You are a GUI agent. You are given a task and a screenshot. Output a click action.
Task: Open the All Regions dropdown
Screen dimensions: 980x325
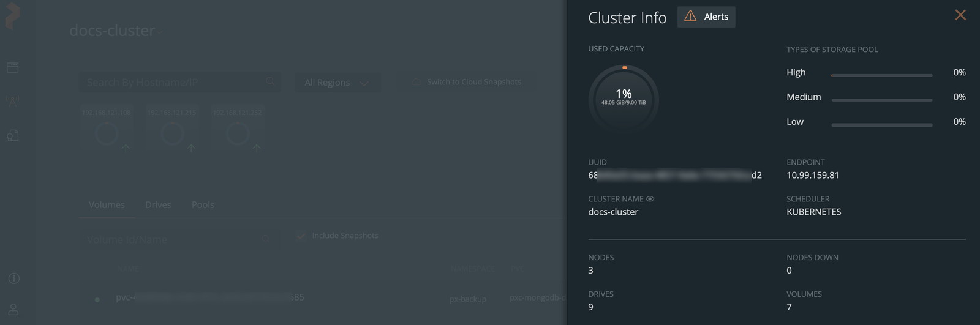pos(337,82)
